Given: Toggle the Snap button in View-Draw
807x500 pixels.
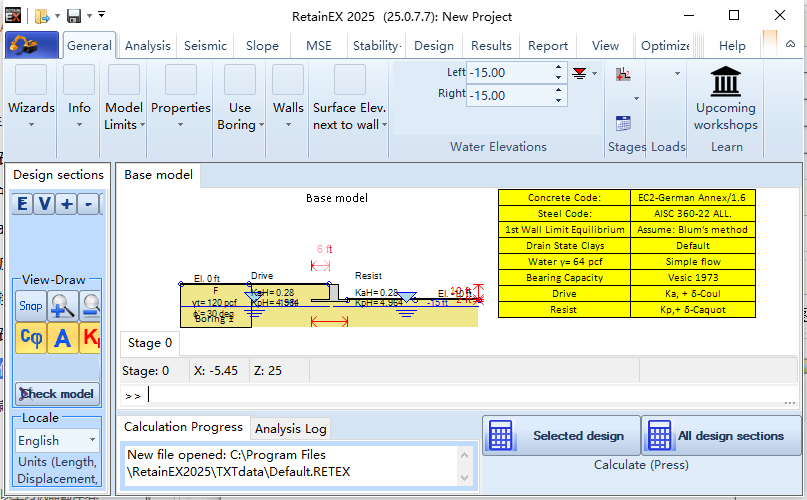Looking at the screenshot, I should (x=30, y=306).
